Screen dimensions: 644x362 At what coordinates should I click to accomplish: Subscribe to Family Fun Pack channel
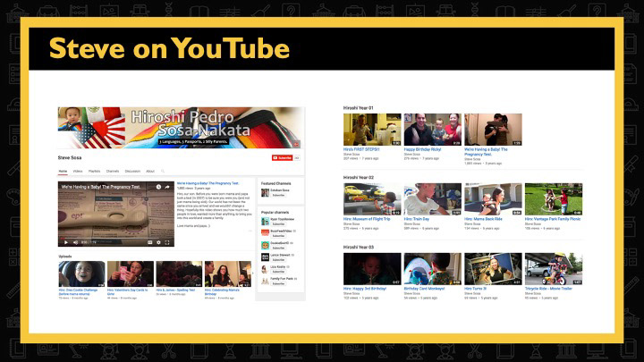[x=278, y=283]
